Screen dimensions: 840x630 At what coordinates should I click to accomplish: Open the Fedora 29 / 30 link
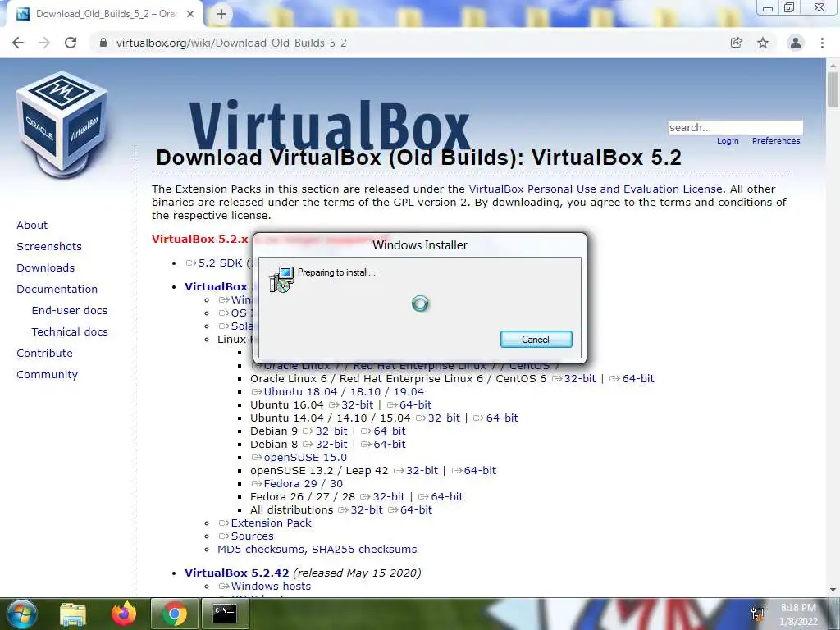tap(303, 484)
